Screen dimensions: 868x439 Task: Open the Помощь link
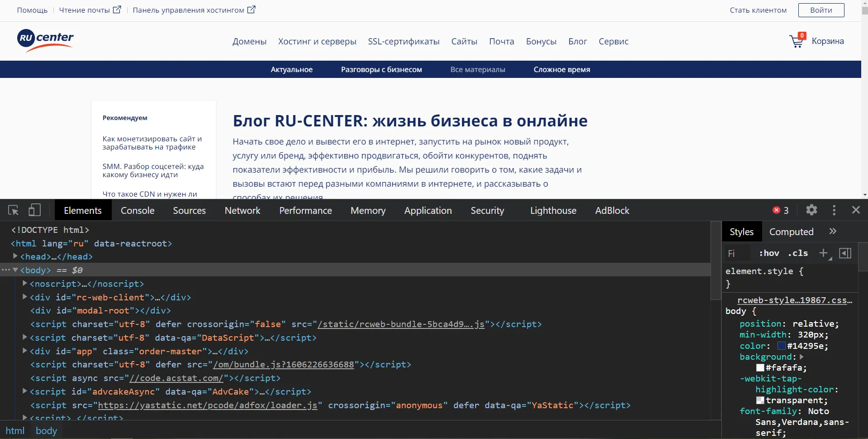click(x=32, y=10)
